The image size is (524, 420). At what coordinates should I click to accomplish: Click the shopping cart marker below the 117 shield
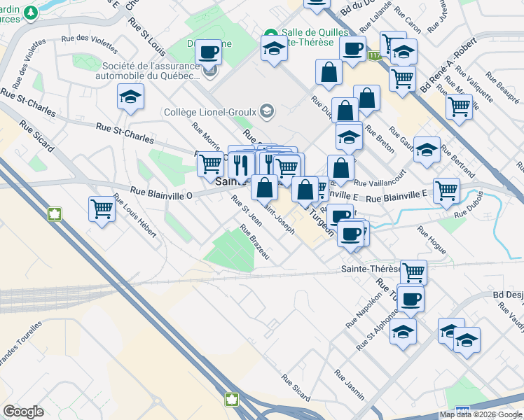402,80
